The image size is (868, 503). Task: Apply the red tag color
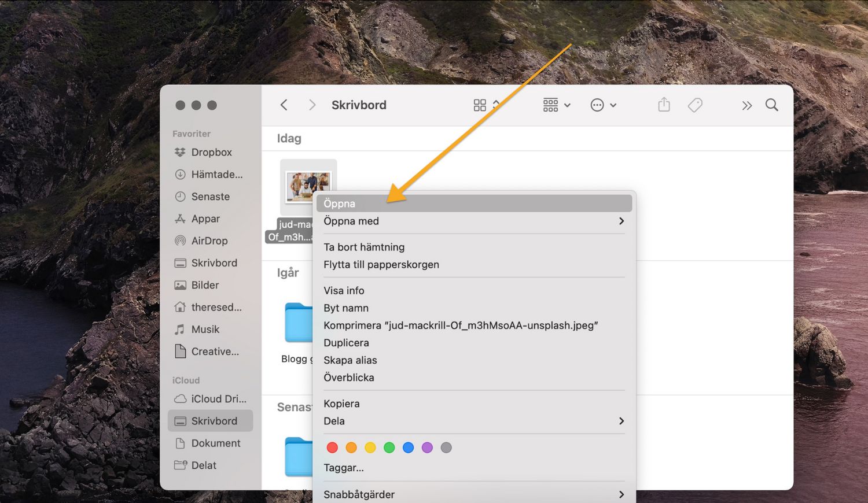[332, 447]
